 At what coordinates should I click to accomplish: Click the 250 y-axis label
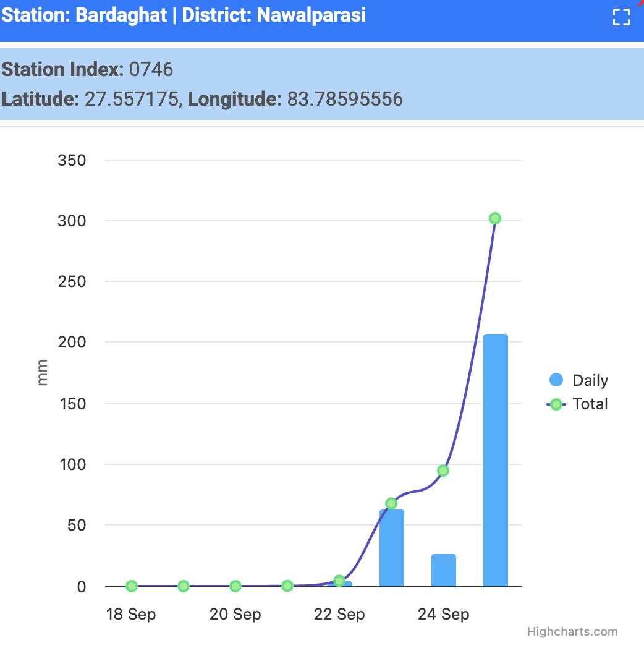click(72, 282)
